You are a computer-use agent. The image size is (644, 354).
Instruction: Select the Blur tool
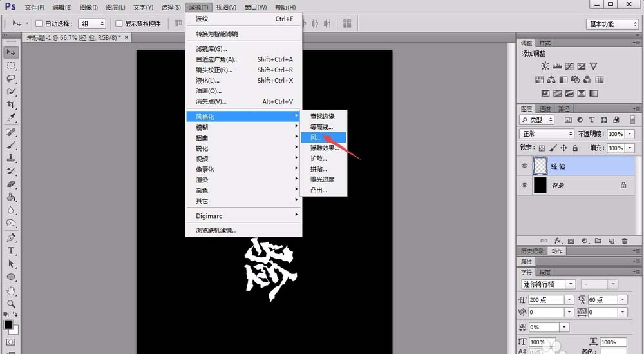point(11,210)
